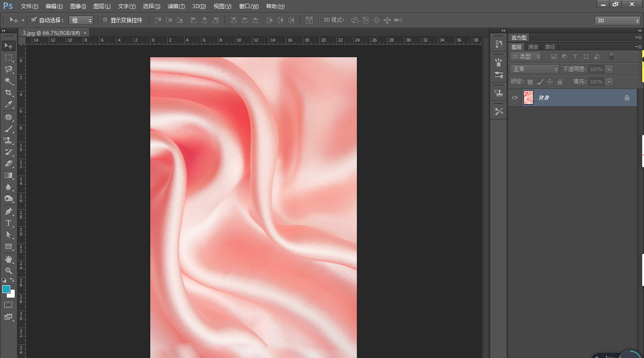Select the Rectangular Marquee tool
Image resolution: width=644 pixels, height=358 pixels.
tap(8, 58)
